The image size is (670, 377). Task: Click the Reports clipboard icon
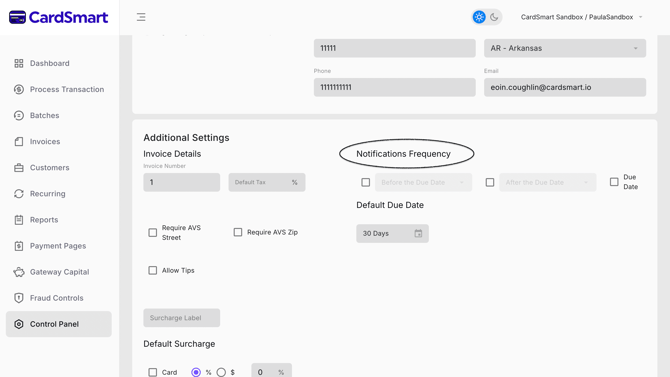(19, 220)
